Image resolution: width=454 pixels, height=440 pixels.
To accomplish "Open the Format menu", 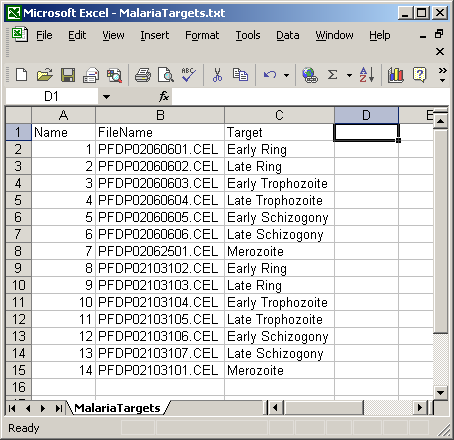I will point(202,35).
